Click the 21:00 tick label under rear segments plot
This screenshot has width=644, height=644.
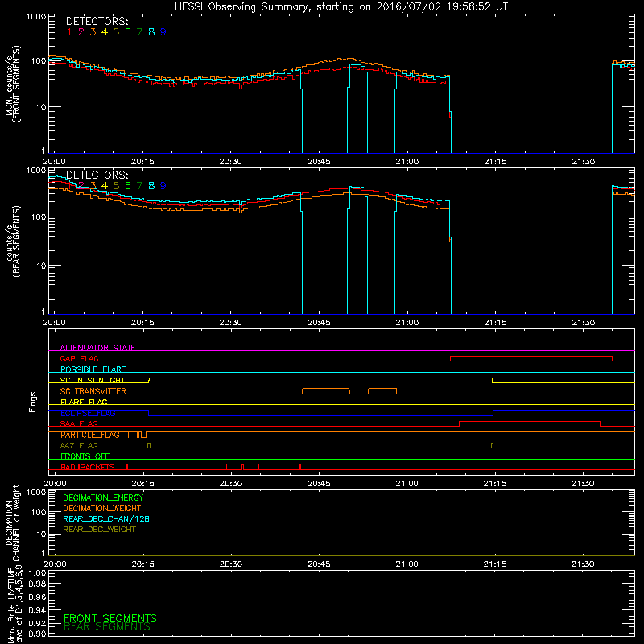click(407, 323)
